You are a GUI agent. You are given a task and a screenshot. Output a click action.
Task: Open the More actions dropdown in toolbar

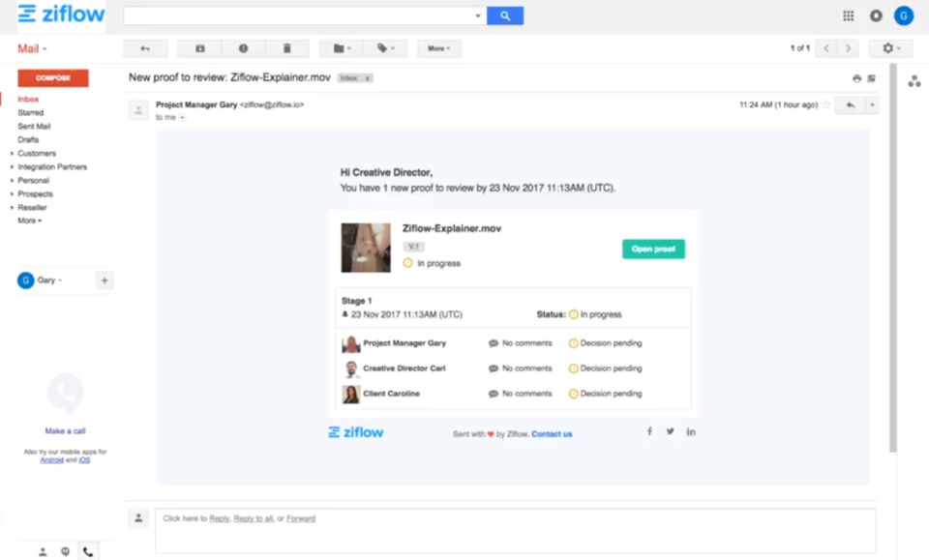(x=439, y=48)
